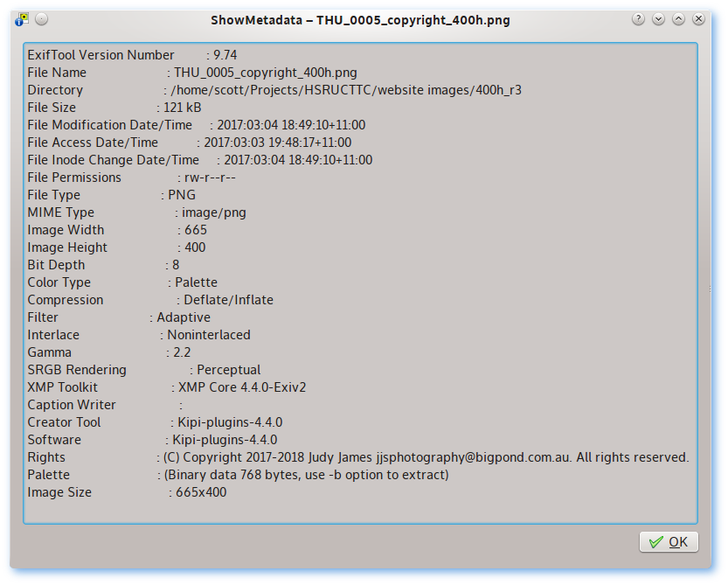Click the MIME Type image/png row
Screen dimensions: 728x585
[x=136, y=212]
